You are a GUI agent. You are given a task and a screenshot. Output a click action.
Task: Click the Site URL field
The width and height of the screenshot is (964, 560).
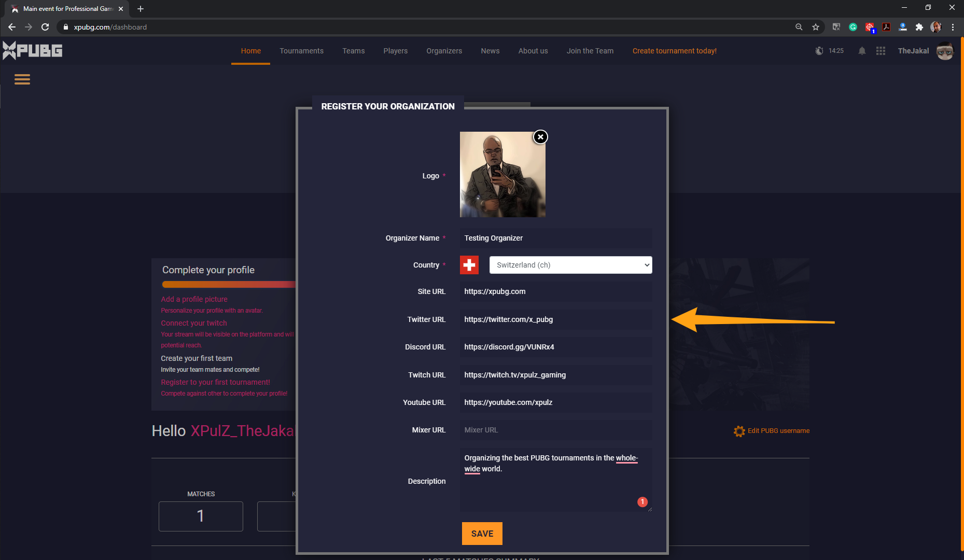(556, 291)
